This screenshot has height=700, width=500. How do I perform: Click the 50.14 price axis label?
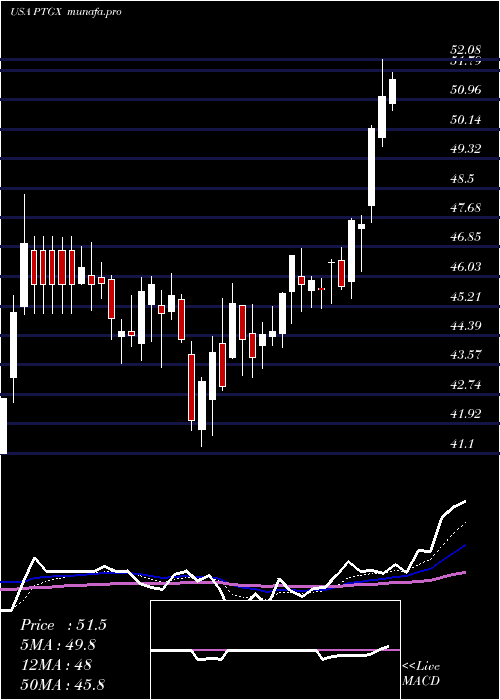click(466, 119)
